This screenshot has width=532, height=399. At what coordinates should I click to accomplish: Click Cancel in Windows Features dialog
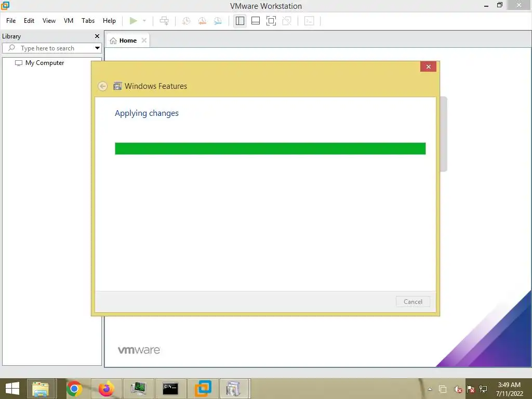[413, 302]
